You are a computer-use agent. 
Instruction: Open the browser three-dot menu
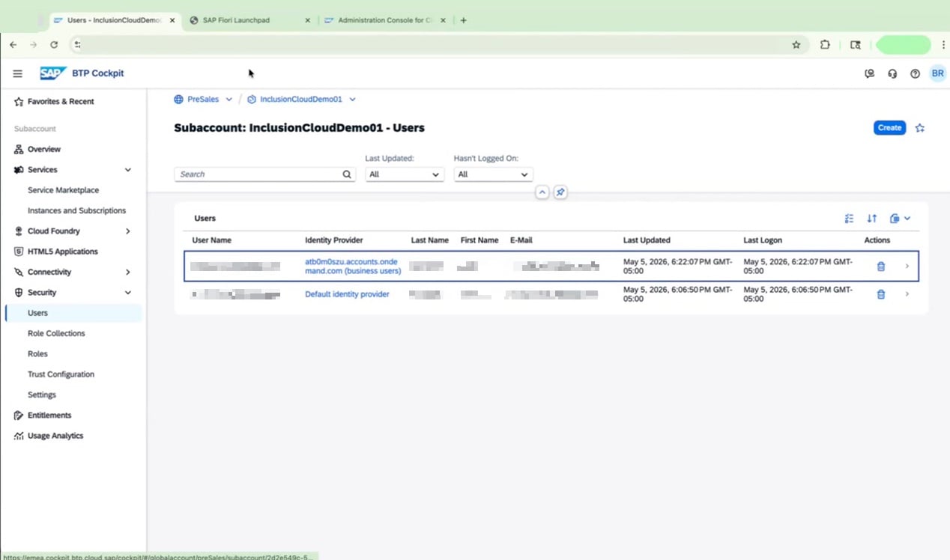(943, 45)
